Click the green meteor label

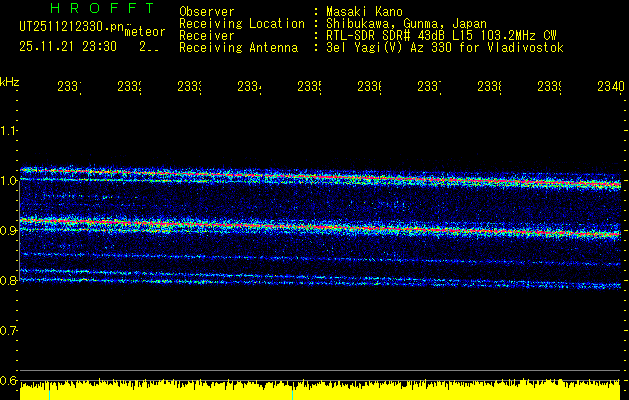pos(144,32)
